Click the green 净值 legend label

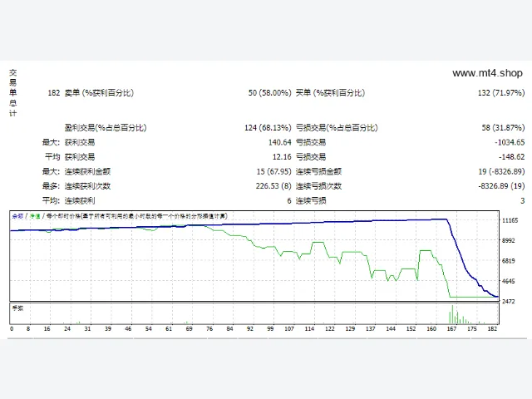35,216
